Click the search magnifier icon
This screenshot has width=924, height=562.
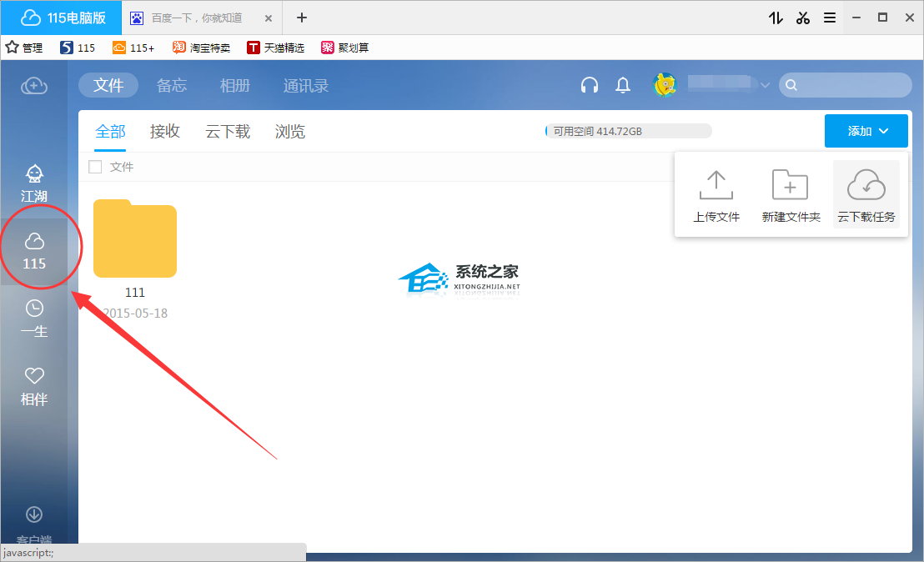(791, 85)
